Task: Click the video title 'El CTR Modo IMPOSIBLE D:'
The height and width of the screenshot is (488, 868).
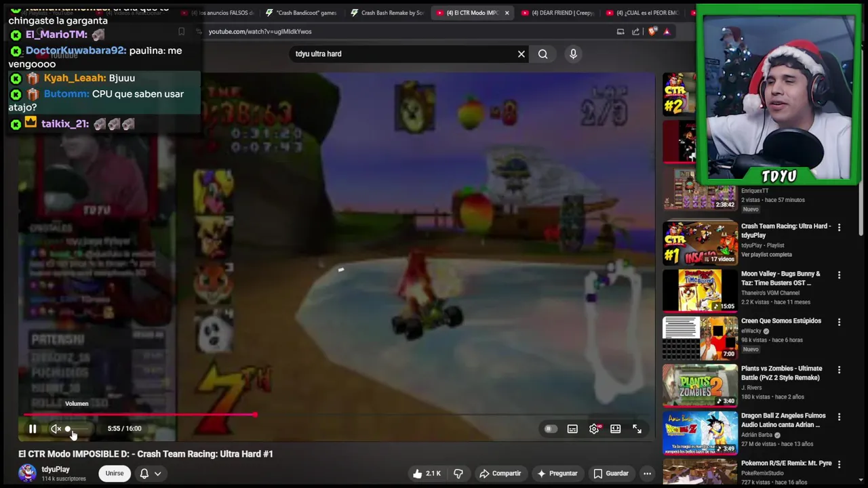Action: point(145,453)
